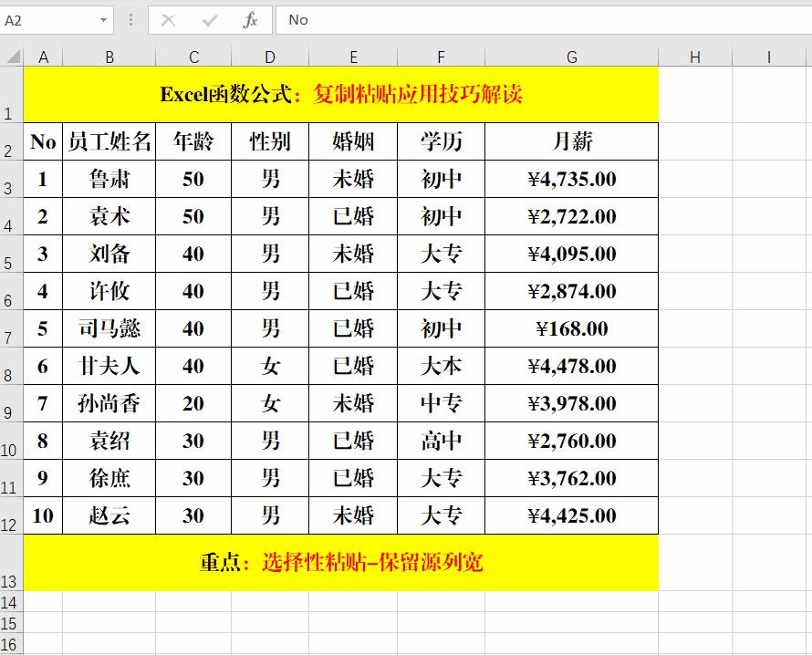The height and width of the screenshot is (655, 812).
Task: Click the Cancel (X) icon in the formula bar
Action: [169, 19]
